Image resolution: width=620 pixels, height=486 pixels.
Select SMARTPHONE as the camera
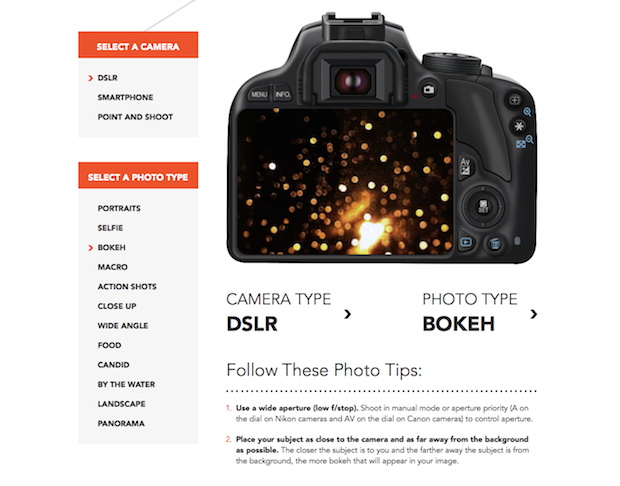125,97
